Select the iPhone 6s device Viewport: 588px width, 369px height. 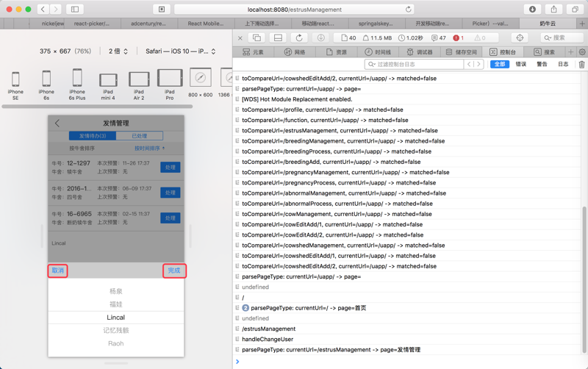tap(46, 85)
